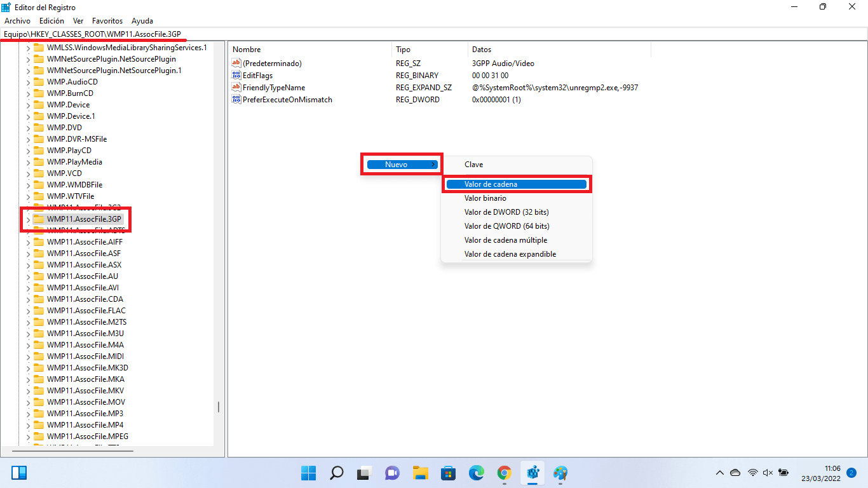
Task: Show hidden system tray icons
Action: tap(719, 473)
